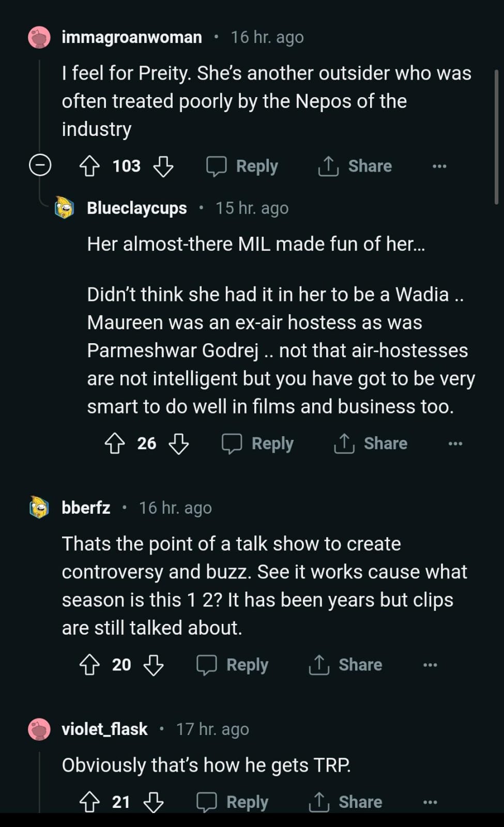This screenshot has height=827, width=504.
Task: Downvote bberfz's comment with 20 votes
Action: click(x=154, y=665)
